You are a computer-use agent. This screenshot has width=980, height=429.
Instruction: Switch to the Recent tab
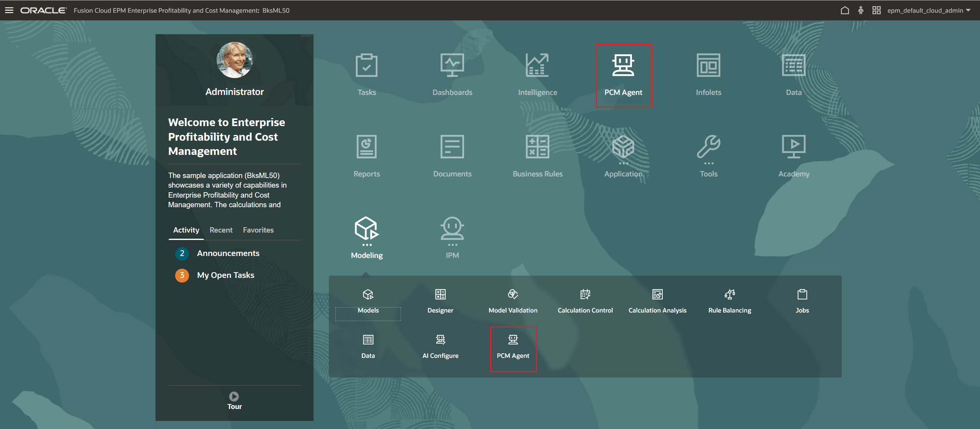tap(221, 230)
